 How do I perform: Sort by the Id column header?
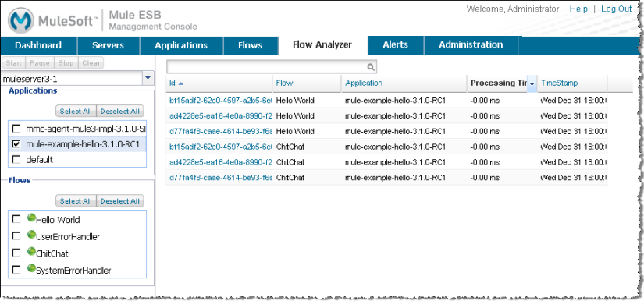tap(219, 83)
